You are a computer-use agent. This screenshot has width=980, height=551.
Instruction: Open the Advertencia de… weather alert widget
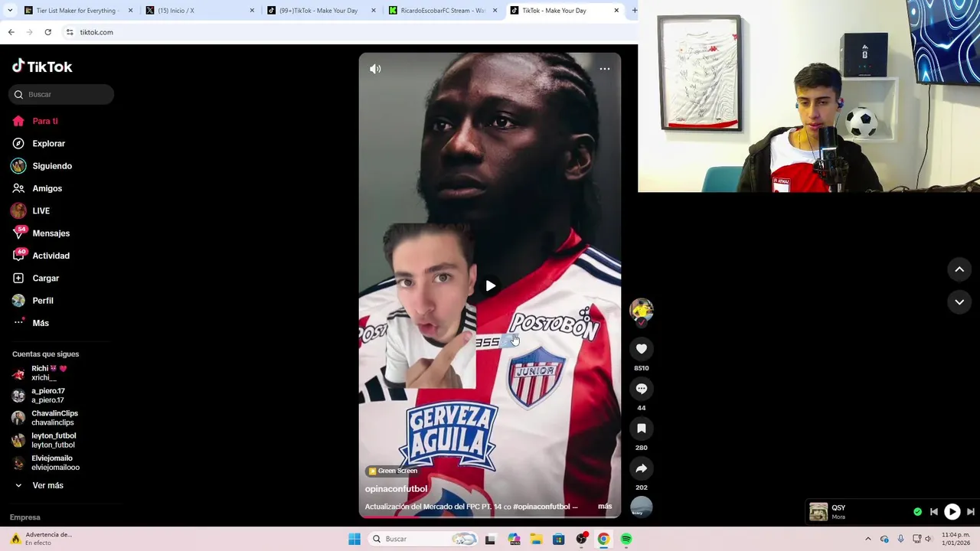tap(42, 539)
